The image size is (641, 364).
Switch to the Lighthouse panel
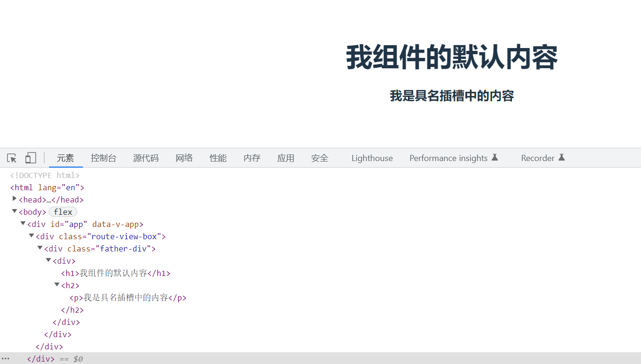click(x=372, y=158)
